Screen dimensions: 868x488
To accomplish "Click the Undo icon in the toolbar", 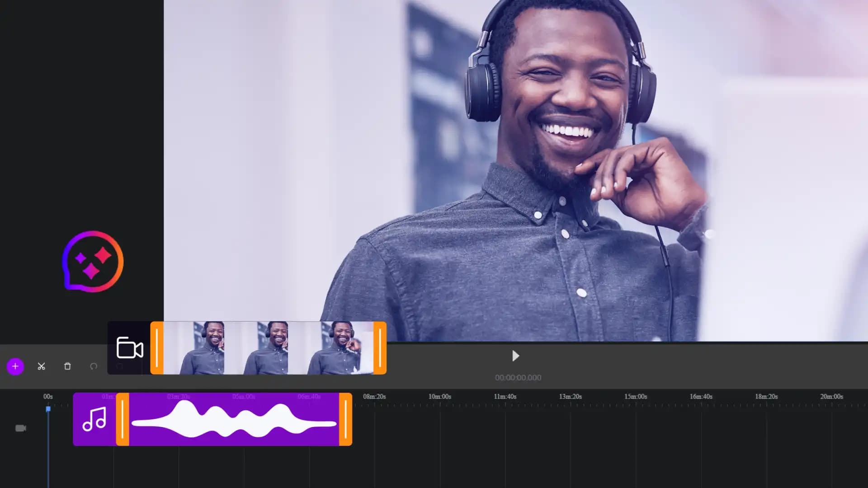I will pos(94,366).
